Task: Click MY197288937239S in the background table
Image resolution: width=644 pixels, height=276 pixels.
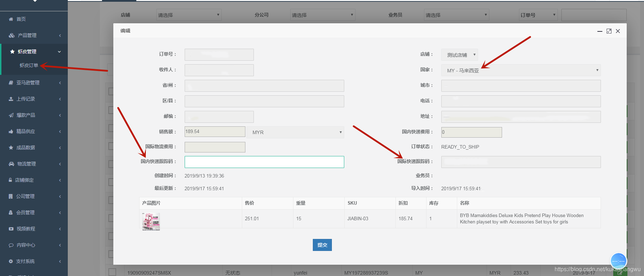Action: coord(366,273)
